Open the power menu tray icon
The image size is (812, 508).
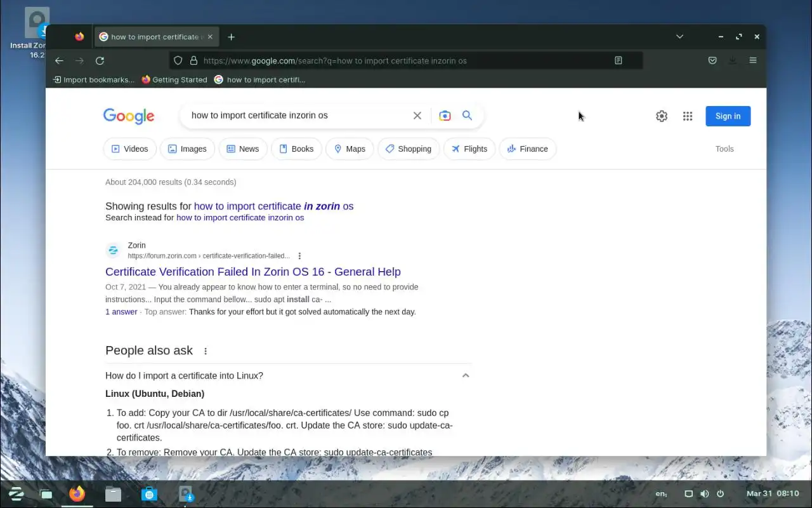[720, 493]
